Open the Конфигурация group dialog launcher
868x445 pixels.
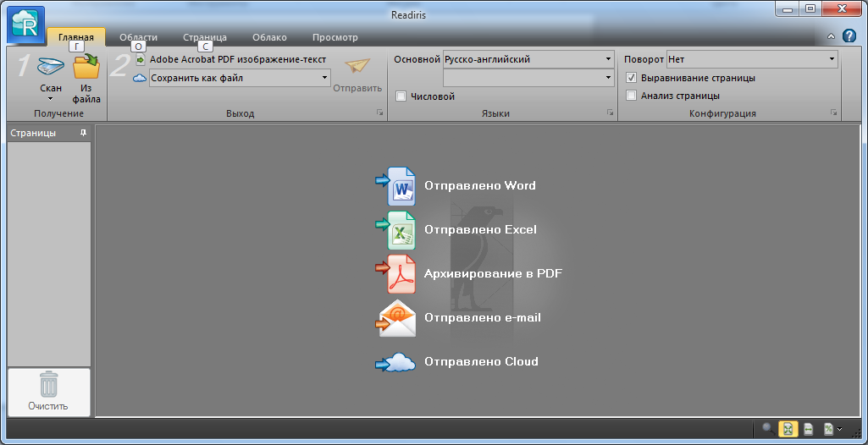833,113
